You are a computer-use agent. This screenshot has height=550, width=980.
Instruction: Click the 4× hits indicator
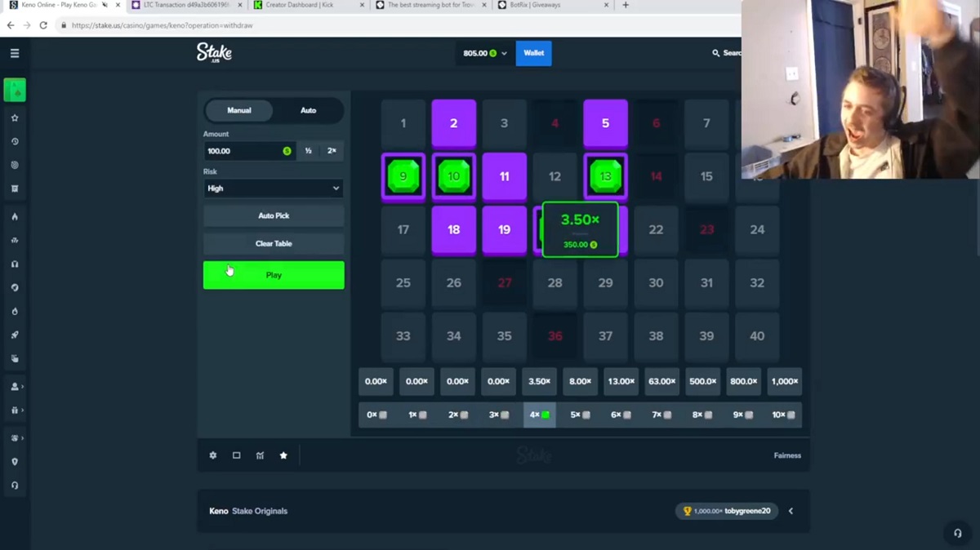(539, 415)
